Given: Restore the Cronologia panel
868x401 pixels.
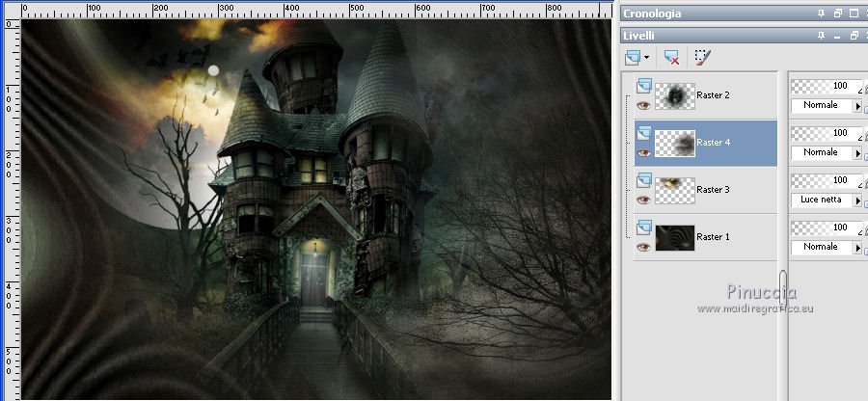Looking at the screenshot, I should 837,13.
